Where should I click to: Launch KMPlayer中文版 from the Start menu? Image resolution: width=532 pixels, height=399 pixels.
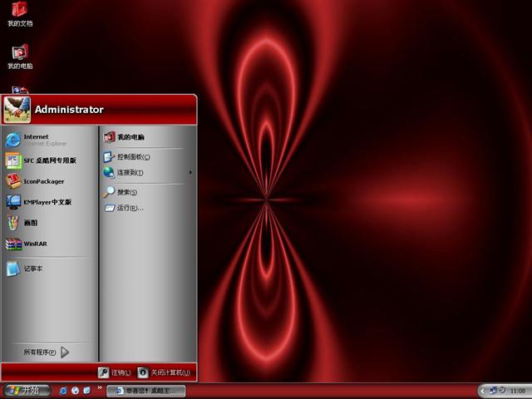point(47,202)
